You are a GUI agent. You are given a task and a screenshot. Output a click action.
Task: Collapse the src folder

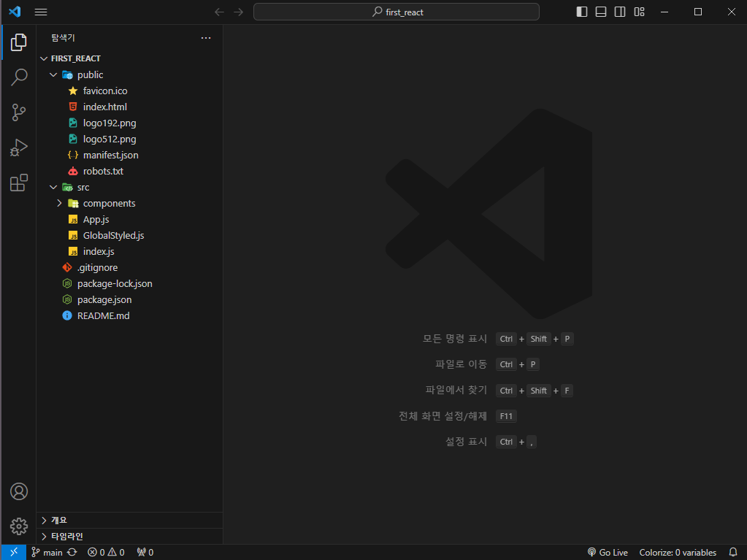[53, 187]
